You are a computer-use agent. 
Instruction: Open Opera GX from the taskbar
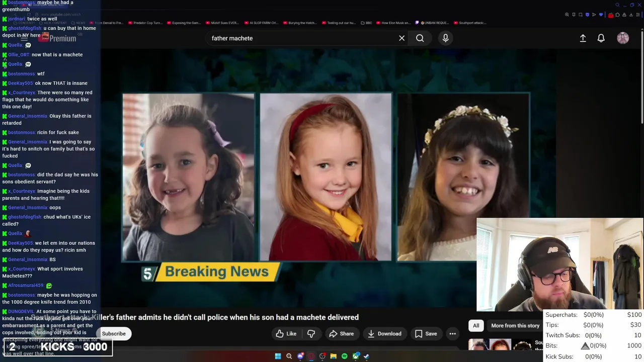[311, 356]
